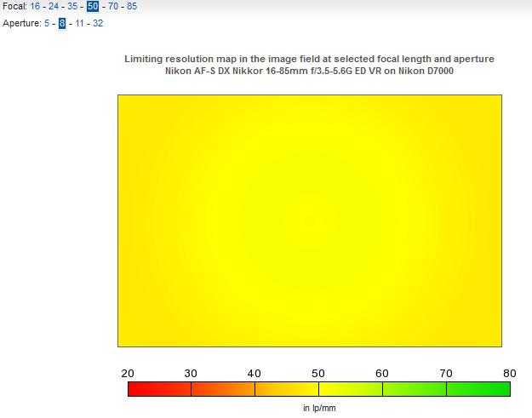Image resolution: width=532 pixels, height=418 pixels.
Task: Select the 85 focal length
Action: [x=132, y=6]
